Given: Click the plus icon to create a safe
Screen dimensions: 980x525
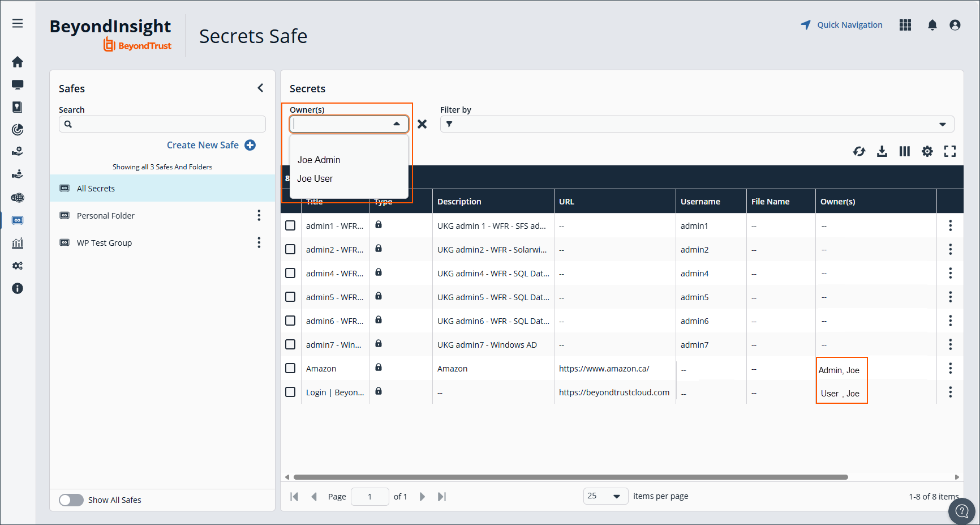Looking at the screenshot, I should (250, 145).
